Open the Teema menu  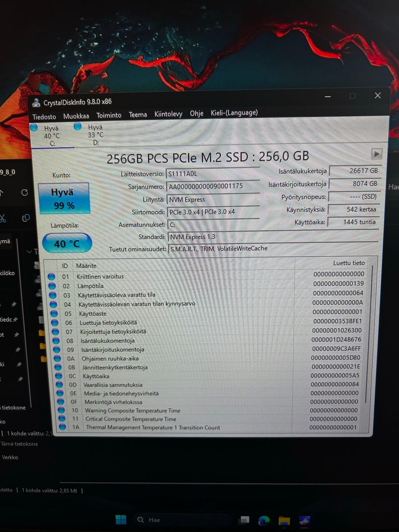click(138, 114)
